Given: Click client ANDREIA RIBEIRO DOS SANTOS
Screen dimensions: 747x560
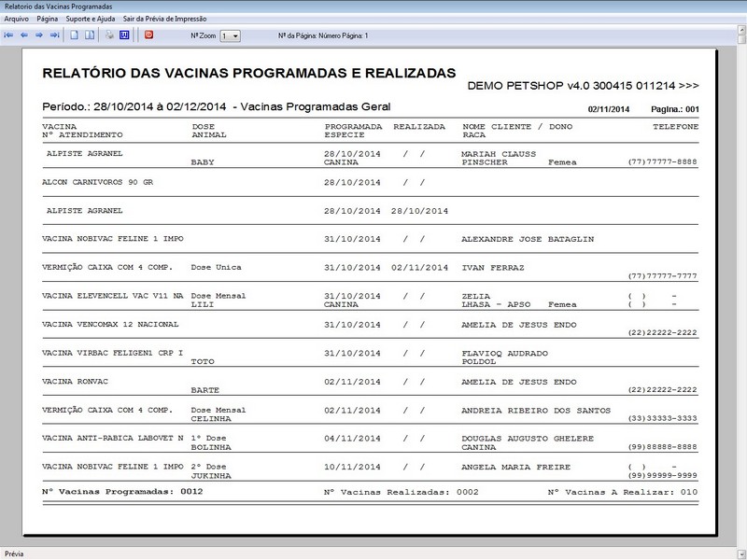Looking at the screenshot, I should 536,411.
